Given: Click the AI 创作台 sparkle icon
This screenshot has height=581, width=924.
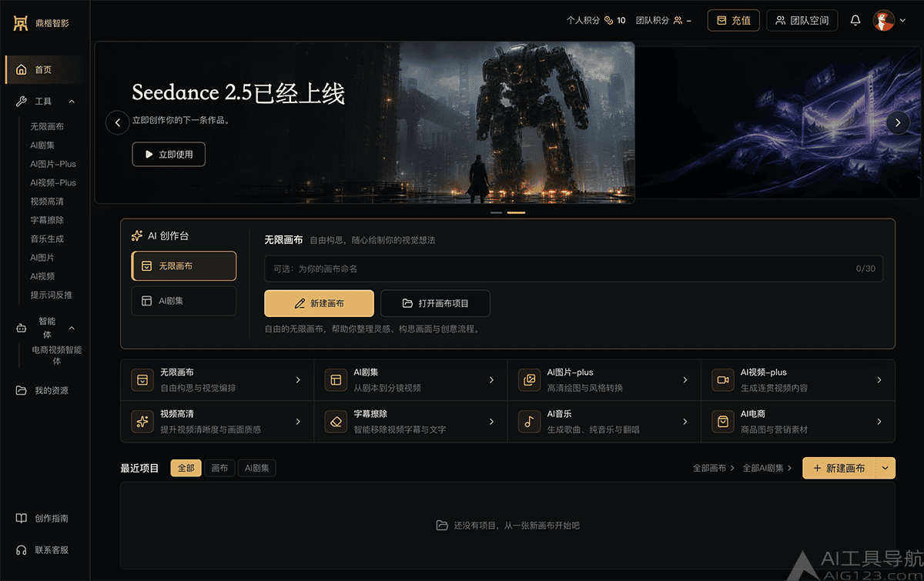Looking at the screenshot, I should (x=137, y=235).
